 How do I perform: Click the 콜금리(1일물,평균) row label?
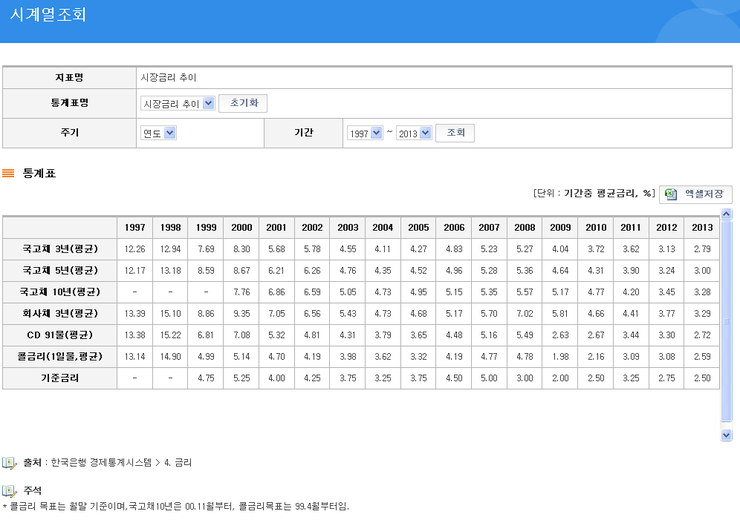point(60,356)
